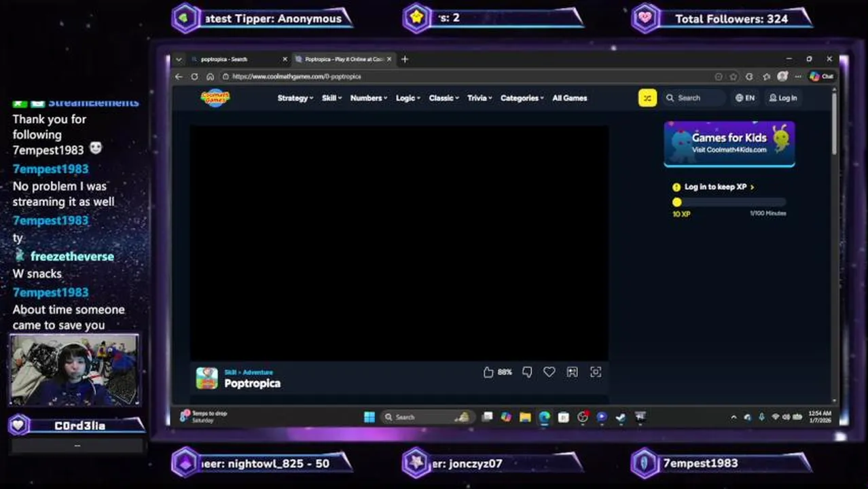The width and height of the screenshot is (868, 489).
Task: Expand the Trivia menu
Action: coord(480,98)
